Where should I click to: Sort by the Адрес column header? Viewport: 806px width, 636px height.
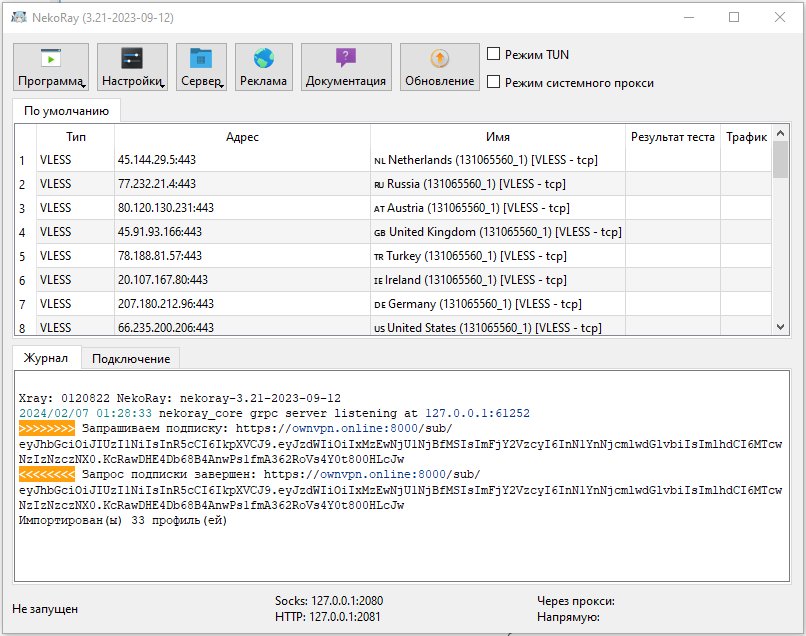[x=242, y=137]
